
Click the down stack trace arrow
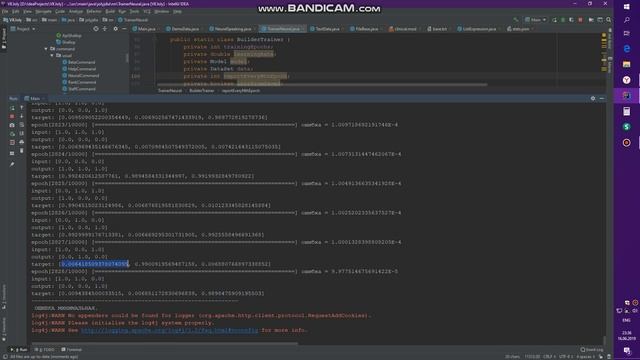[22, 116]
